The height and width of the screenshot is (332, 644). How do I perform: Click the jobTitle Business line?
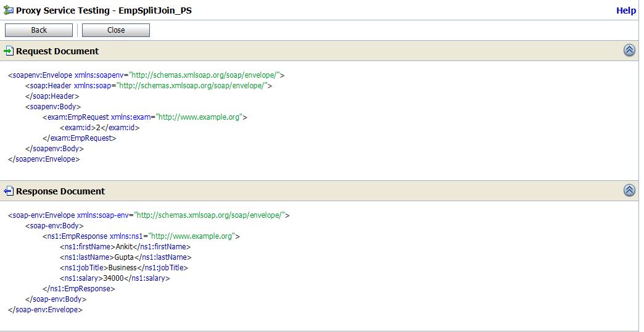click(123, 268)
